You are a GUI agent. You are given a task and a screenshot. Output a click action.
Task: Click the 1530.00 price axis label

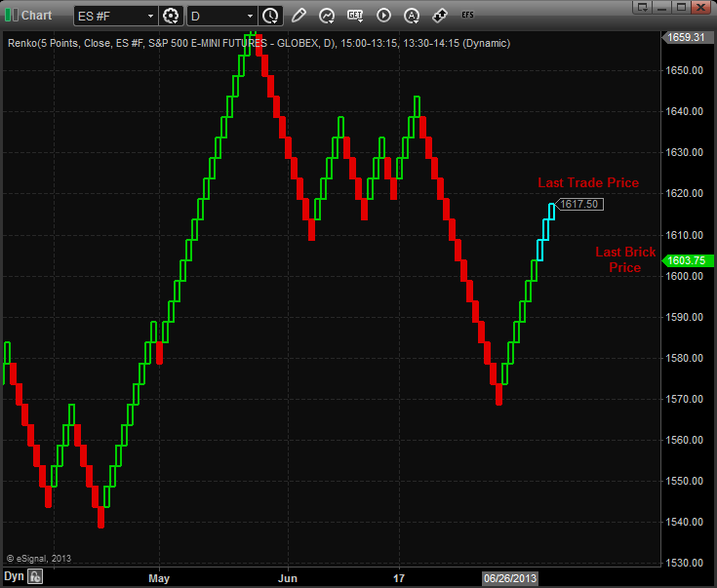click(684, 563)
